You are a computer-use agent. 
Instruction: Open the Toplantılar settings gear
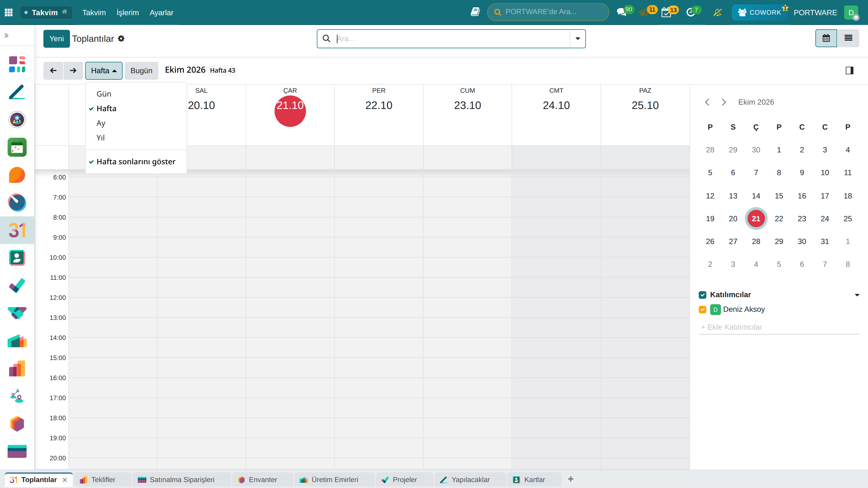click(121, 39)
